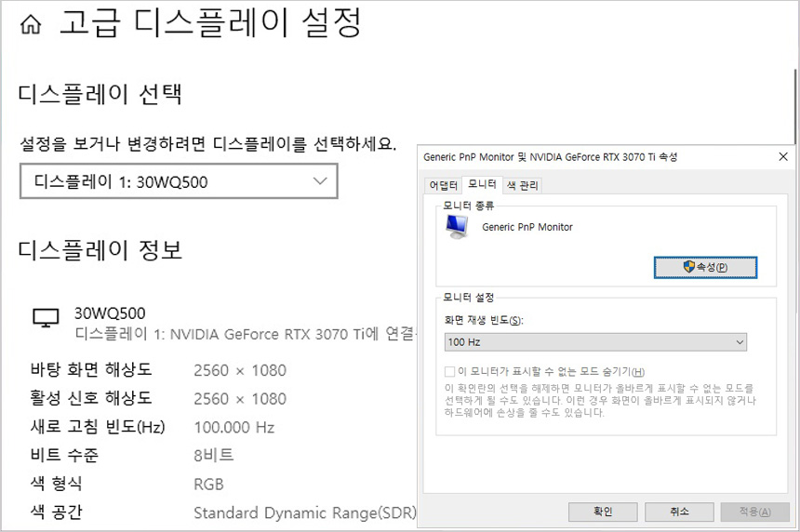Click the 고급 디스플레이 설정 page heading
The height and width of the screenshot is (532, 800).
tap(209, 24)
